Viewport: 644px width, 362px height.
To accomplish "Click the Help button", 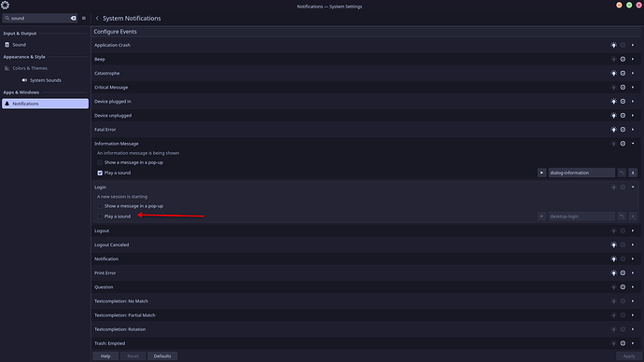I will [x=105, y=356].
